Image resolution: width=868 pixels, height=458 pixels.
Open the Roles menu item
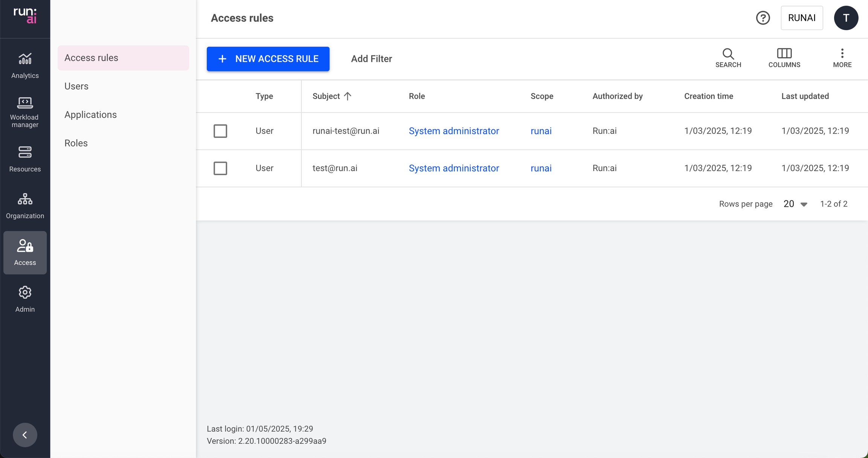76,143
